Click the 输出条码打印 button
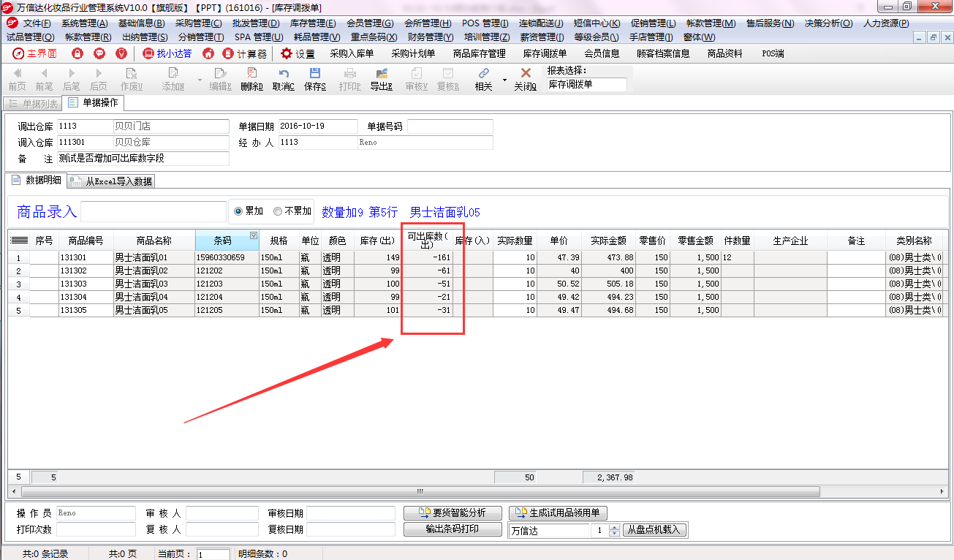The image size is (954, 560). 453,529
